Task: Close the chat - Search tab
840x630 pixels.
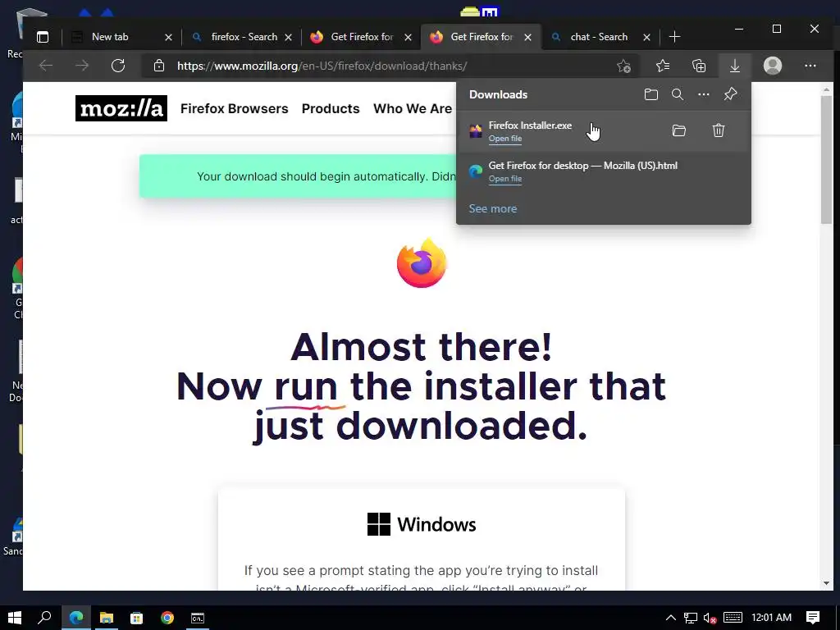Action: click(646, 37)
